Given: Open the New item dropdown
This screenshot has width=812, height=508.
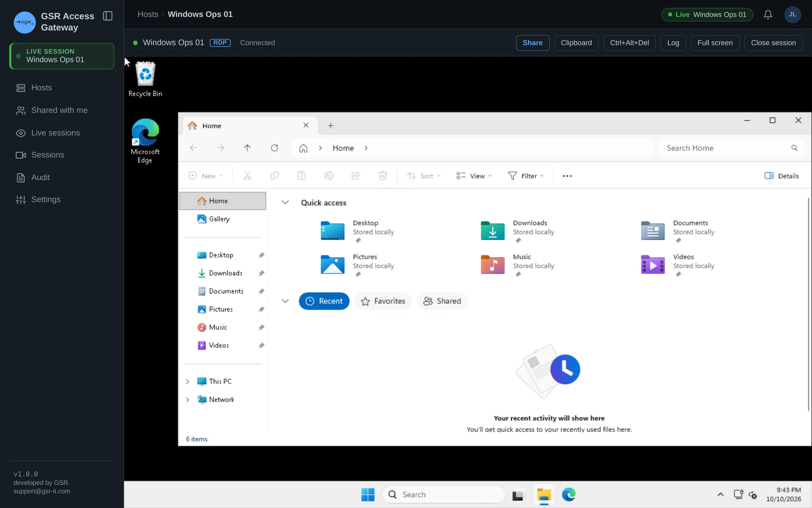Looking at the screenshot, I should pos(206,176).
